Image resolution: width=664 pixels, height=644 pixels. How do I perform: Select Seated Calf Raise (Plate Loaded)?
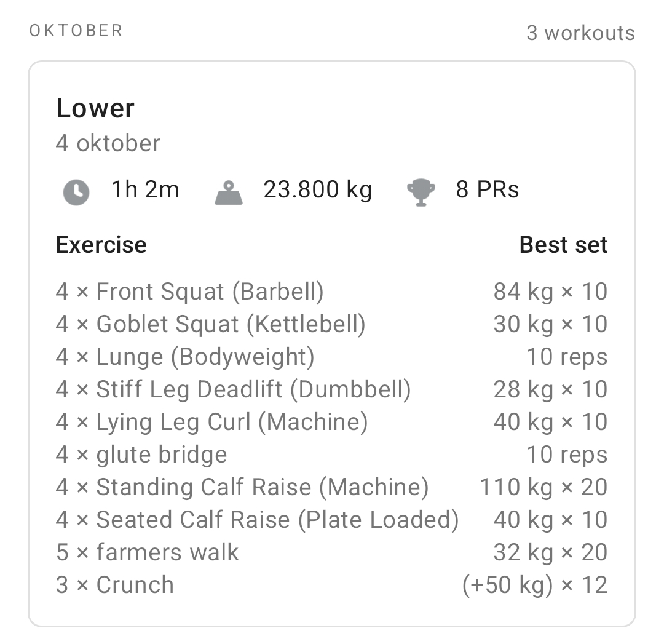[257, 520]
